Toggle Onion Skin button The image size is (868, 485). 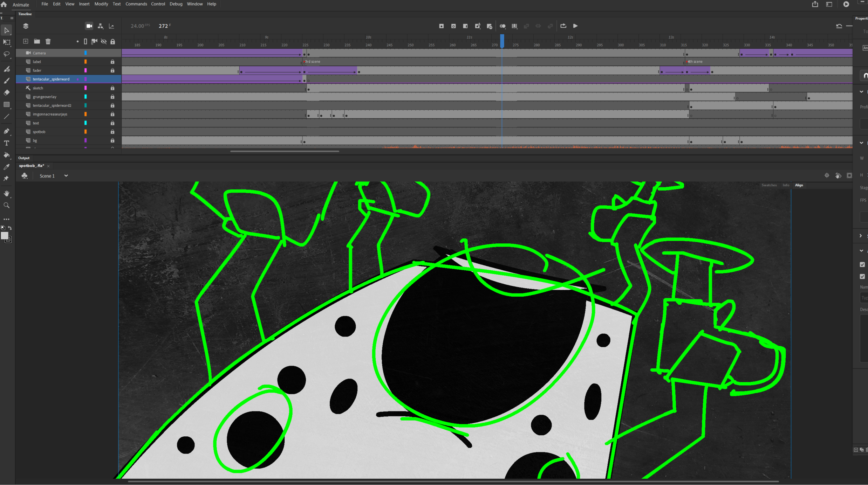503,26
